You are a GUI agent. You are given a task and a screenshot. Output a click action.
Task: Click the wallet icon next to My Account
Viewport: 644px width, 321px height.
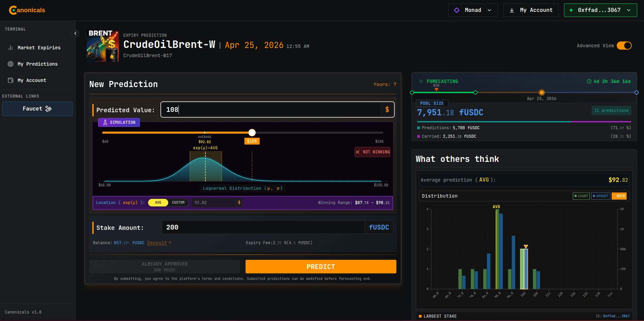pyautogui.click(x=11, y=80)
